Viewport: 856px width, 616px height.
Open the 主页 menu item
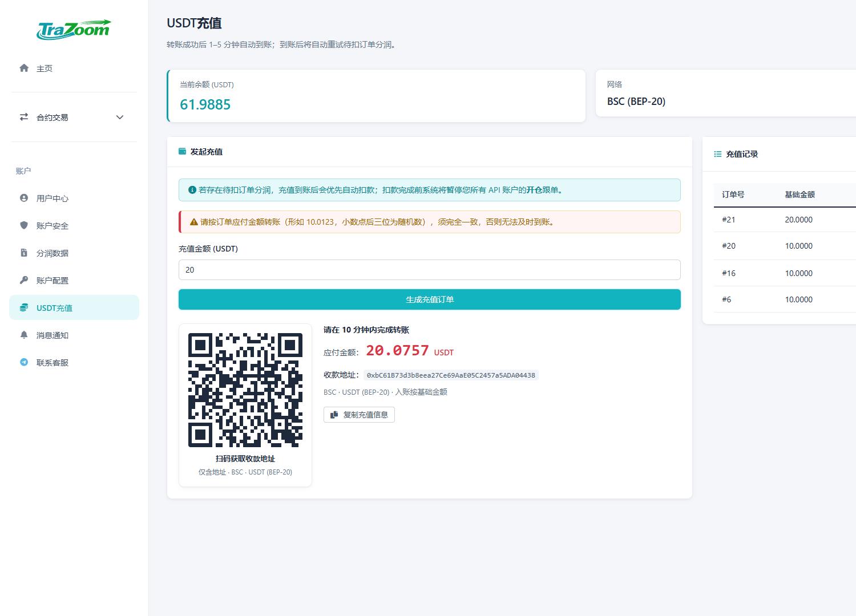click(x=74, y=68)
